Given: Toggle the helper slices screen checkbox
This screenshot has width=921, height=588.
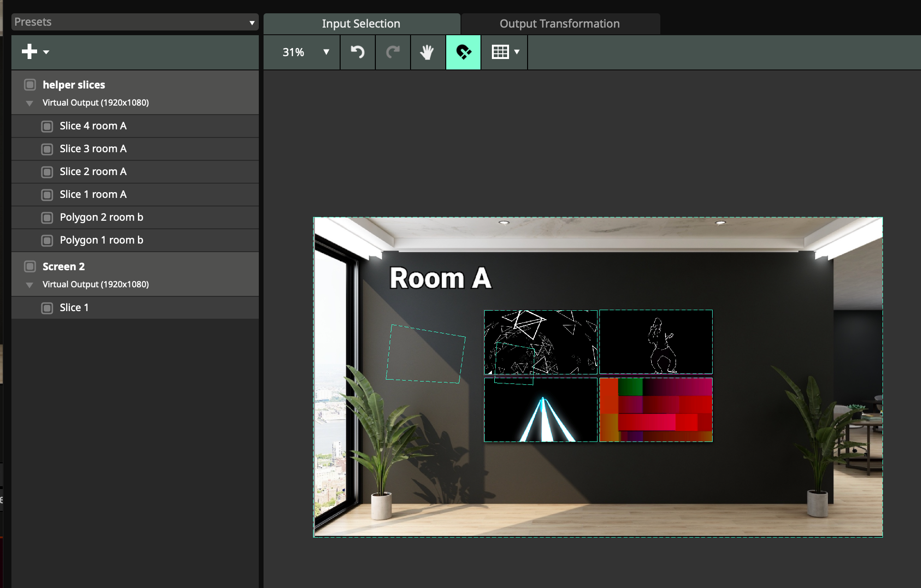Looking at the screenshot, I should click(30, 85).
